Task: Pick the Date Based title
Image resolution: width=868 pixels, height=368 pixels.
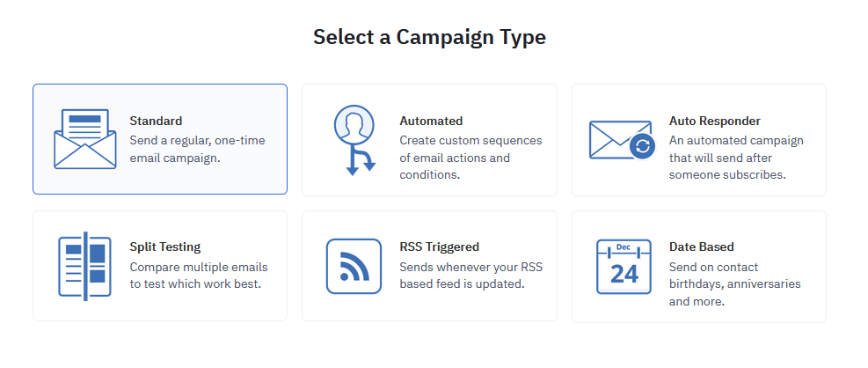Action: coord(702,247)
